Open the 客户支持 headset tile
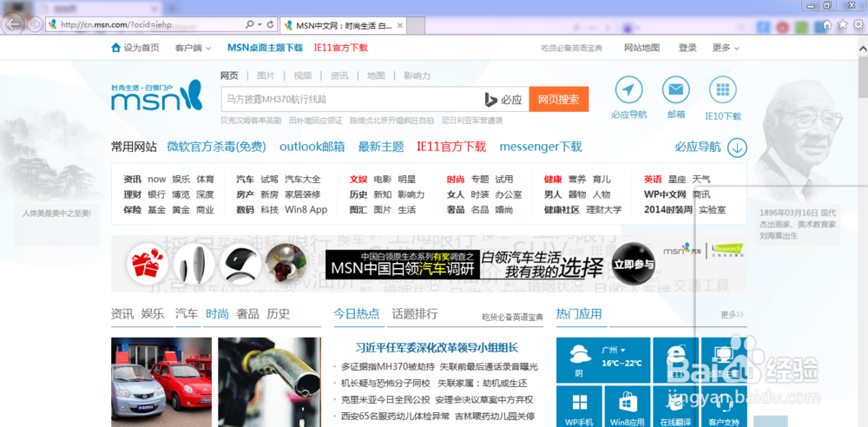Screen dimensions: 868x427 tap(724, 406)
